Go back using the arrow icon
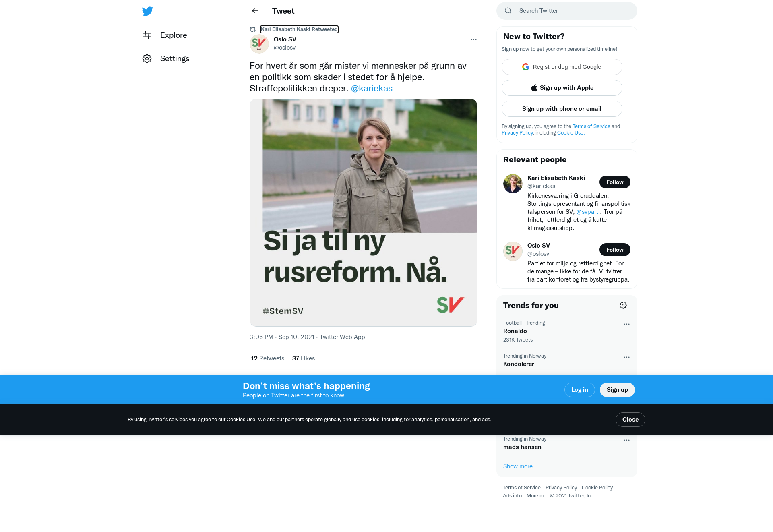 [x=255, y=11]
